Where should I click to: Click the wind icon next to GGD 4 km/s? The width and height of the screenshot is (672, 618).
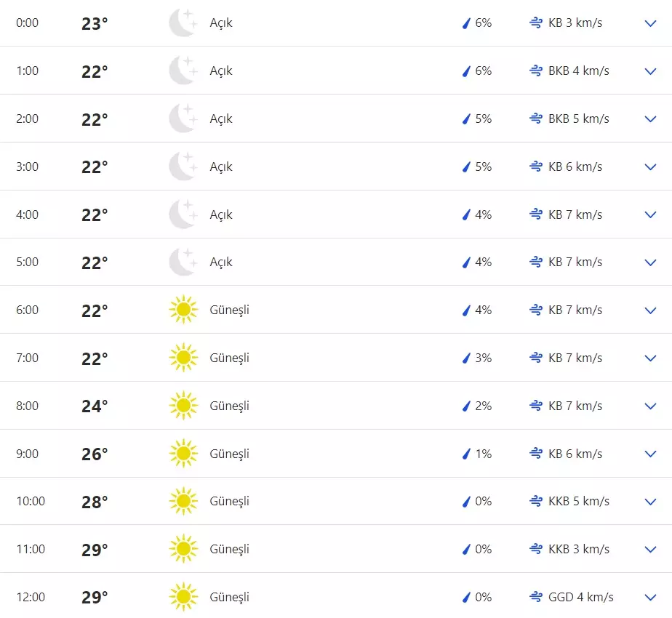536,597
